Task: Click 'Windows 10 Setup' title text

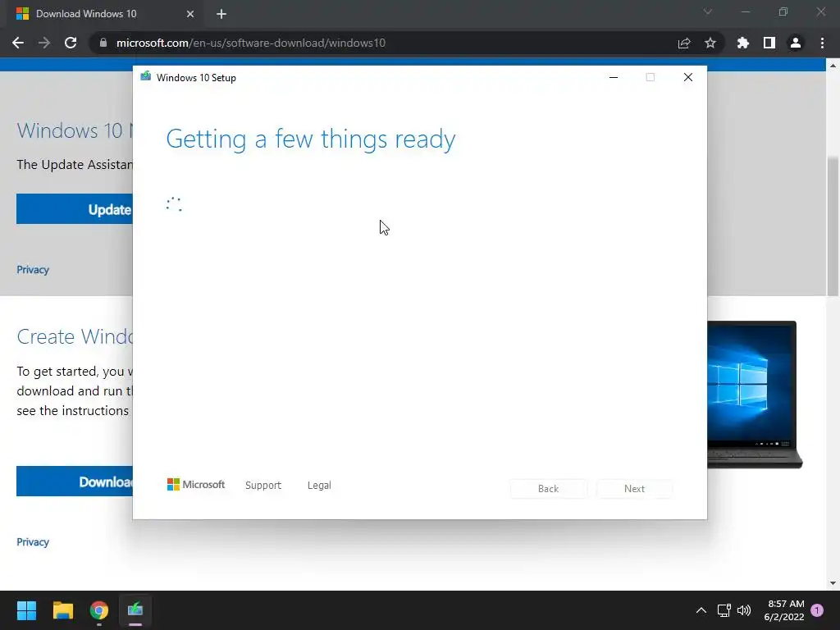Action: [x=196, y=78]
